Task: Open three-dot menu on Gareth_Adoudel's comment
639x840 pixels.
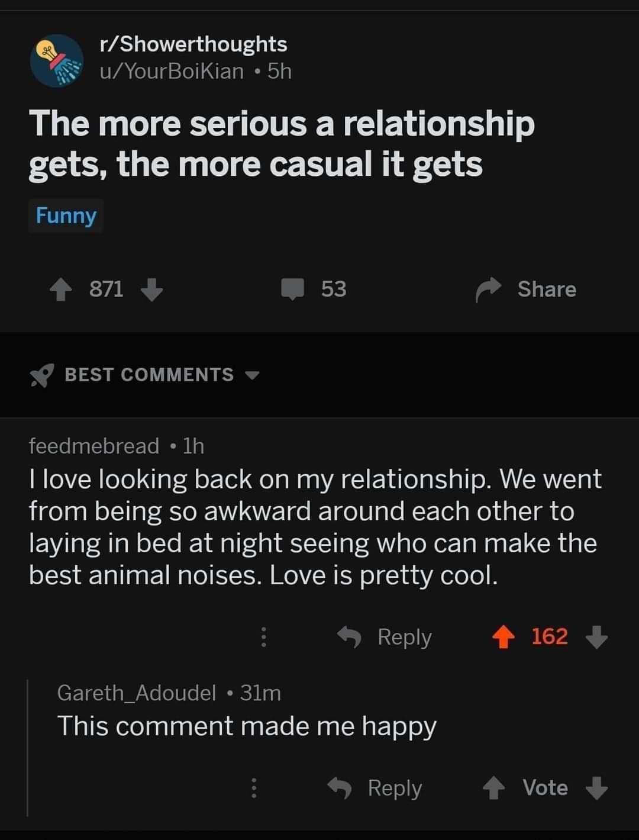Action: point(254,788)
